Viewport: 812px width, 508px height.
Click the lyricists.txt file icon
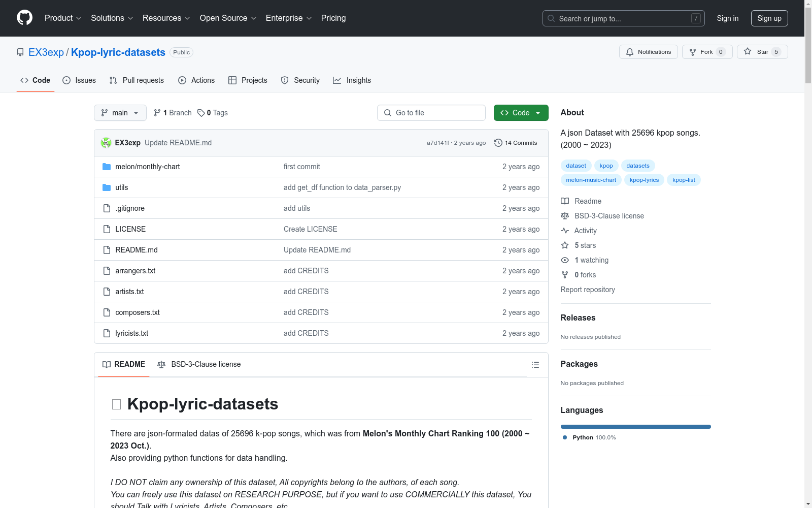point(107,333)
